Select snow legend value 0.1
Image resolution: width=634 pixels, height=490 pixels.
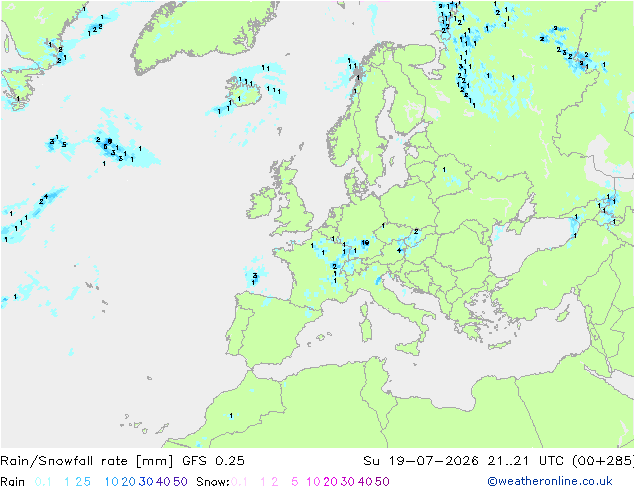point(239,482)
